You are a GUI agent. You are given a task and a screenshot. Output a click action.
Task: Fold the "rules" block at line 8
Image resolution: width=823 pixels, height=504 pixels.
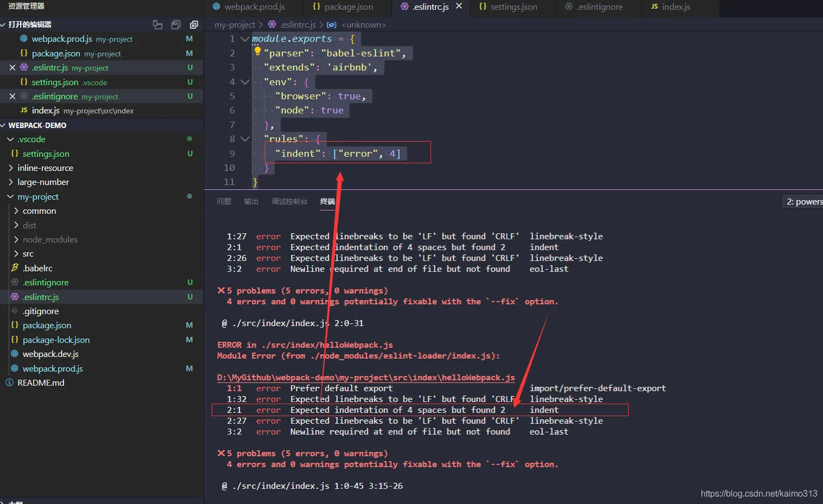[245, 139]
